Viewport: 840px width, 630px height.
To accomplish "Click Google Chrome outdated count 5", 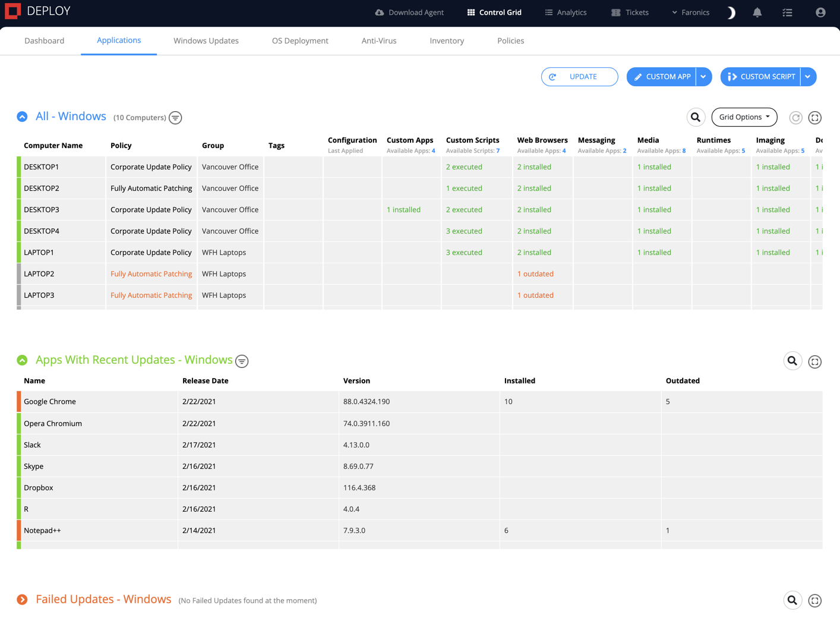I will point(668,402).
